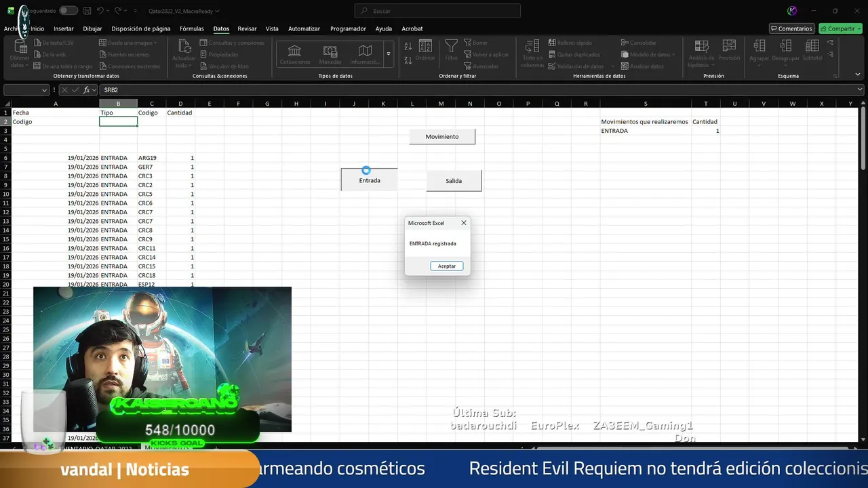Open the Ordenar sort dialog
Viewport: 868px width, 488px height.
click(x=425, y=50)
